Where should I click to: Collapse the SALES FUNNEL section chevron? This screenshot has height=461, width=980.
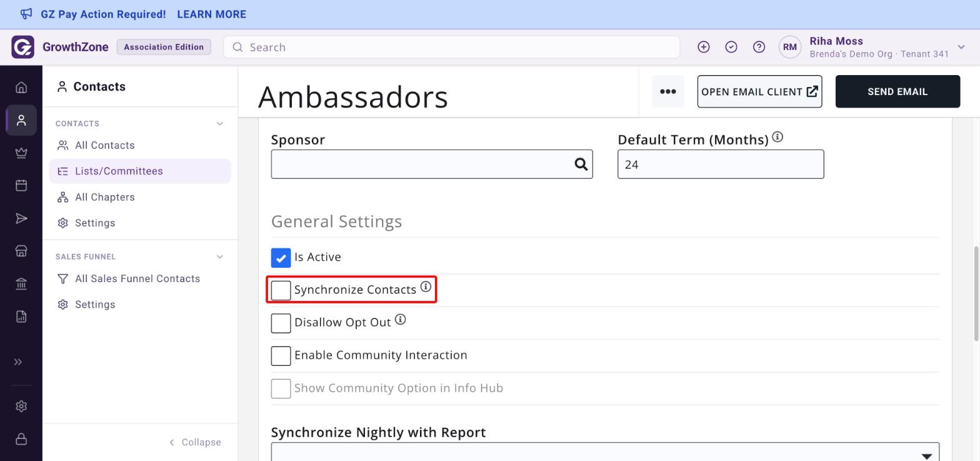[x=219, y=257]
